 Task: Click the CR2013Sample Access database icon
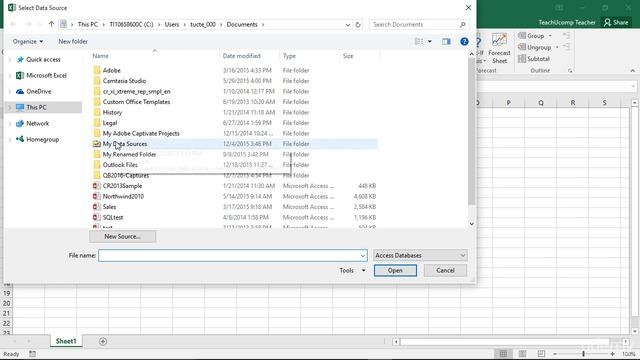(97, 186)
